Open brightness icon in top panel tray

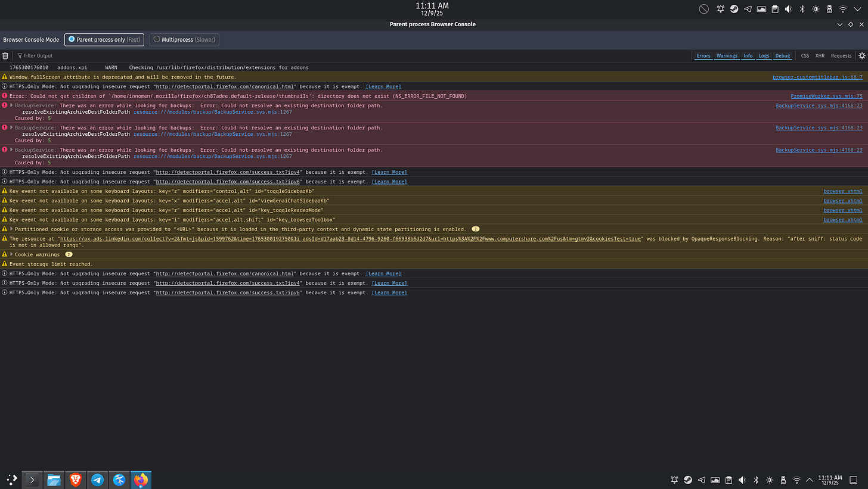click(816, 9)
